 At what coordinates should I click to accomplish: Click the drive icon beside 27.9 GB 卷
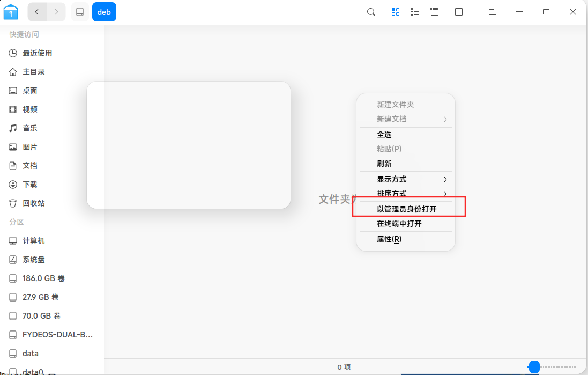coord(13,297)
